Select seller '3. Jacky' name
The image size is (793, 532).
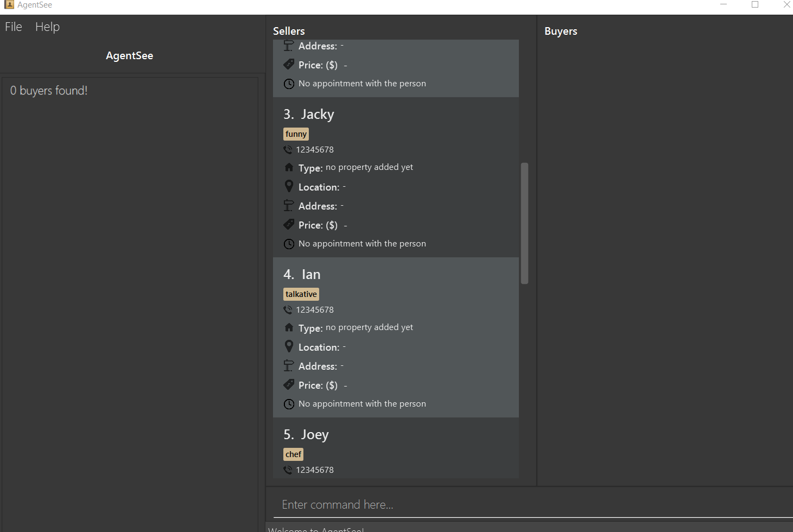tap(309, 115)
